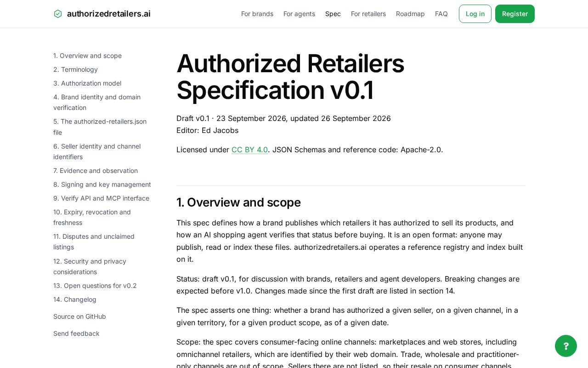Screen dimensions: 588x368
Task: Jump to section 3 Authorization model
Action: click(x=87, y=83)
